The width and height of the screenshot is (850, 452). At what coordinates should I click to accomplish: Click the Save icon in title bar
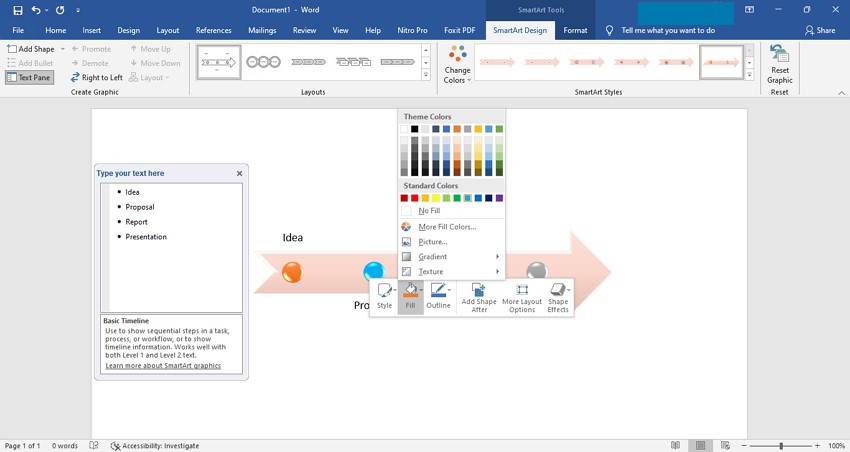[17, 10]
